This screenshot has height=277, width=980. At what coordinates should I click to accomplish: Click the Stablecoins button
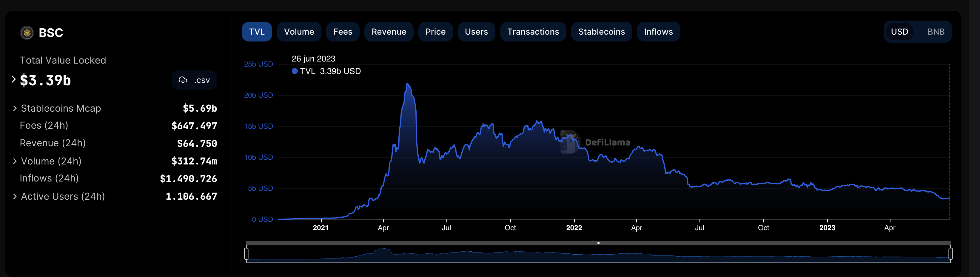[x=601, y=32]
